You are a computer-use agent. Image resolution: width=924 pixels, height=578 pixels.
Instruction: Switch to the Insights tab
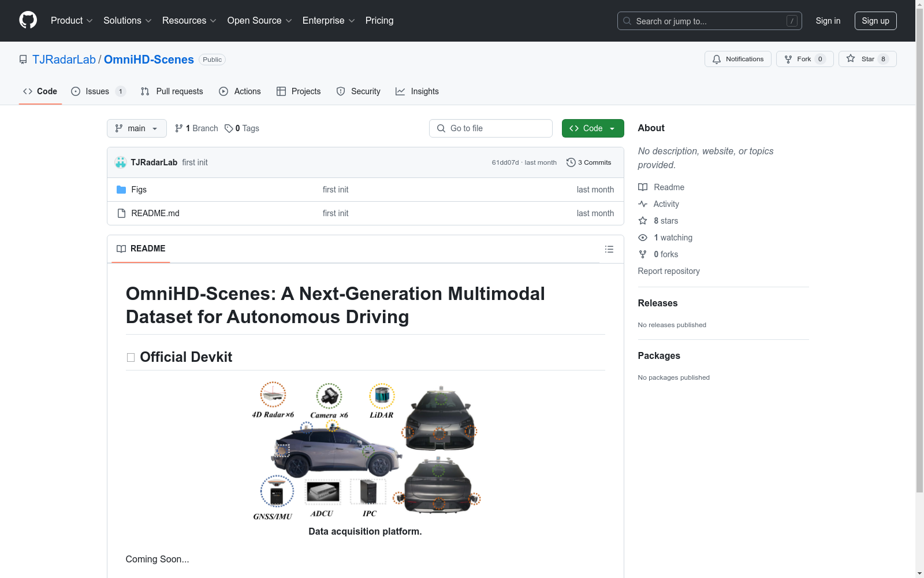[417, 91]
